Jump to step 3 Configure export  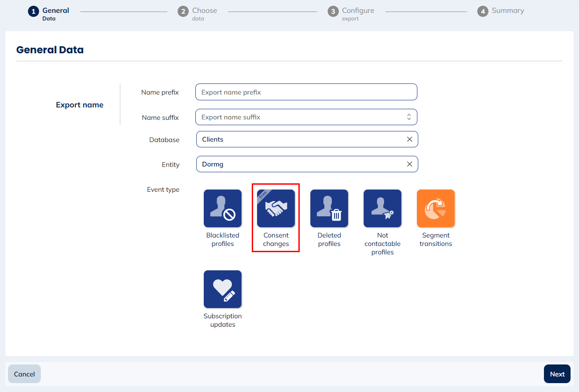[x=351, y=14]
